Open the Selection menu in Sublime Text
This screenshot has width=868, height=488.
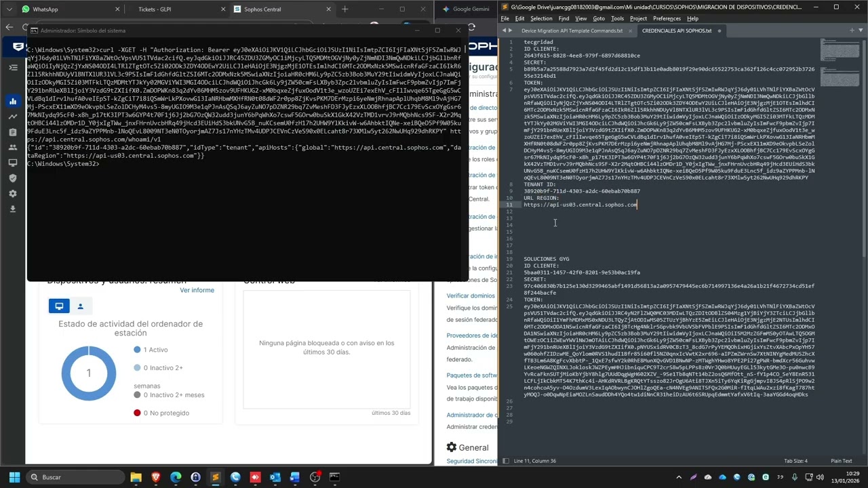click(541, 18)
